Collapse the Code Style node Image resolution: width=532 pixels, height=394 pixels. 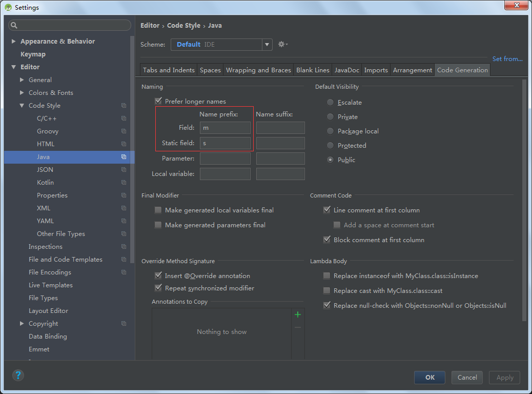click(x=22, y=106)
